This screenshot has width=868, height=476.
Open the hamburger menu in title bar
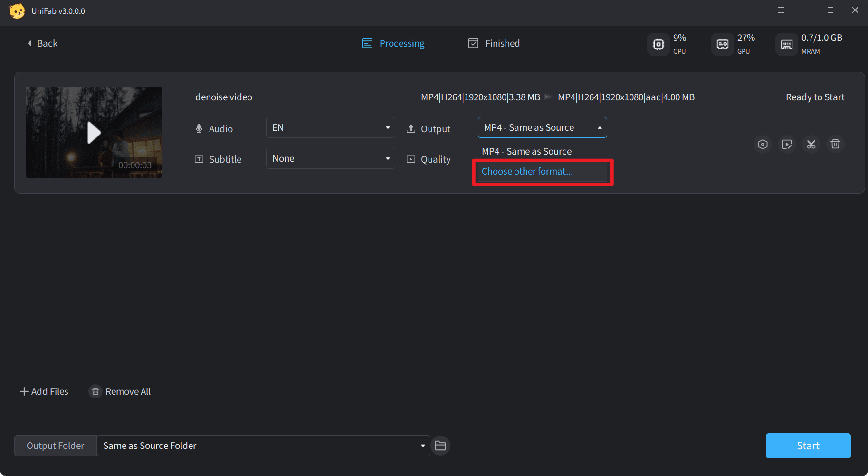pyautogui.click(x=781, y=10)
